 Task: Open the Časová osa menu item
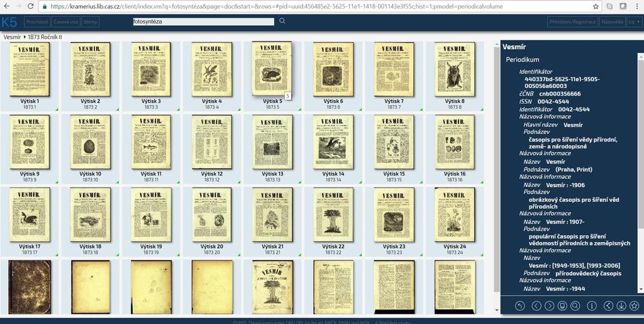(65, 22)
